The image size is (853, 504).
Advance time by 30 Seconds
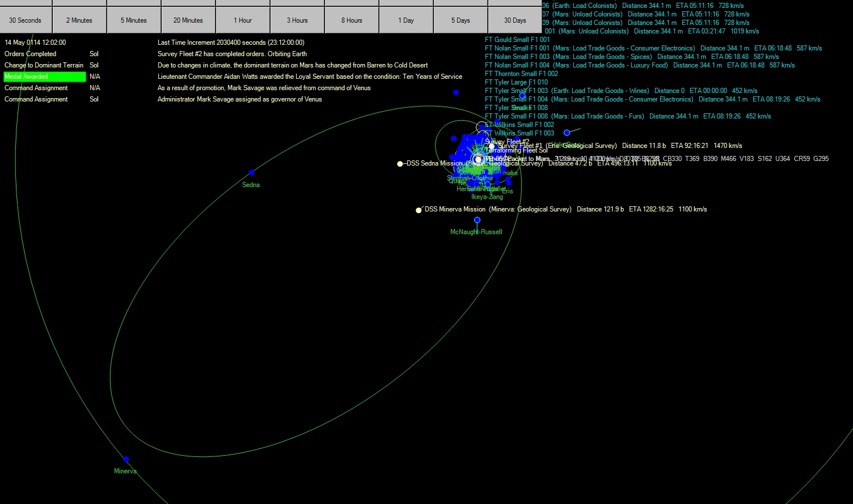point(25,20)
